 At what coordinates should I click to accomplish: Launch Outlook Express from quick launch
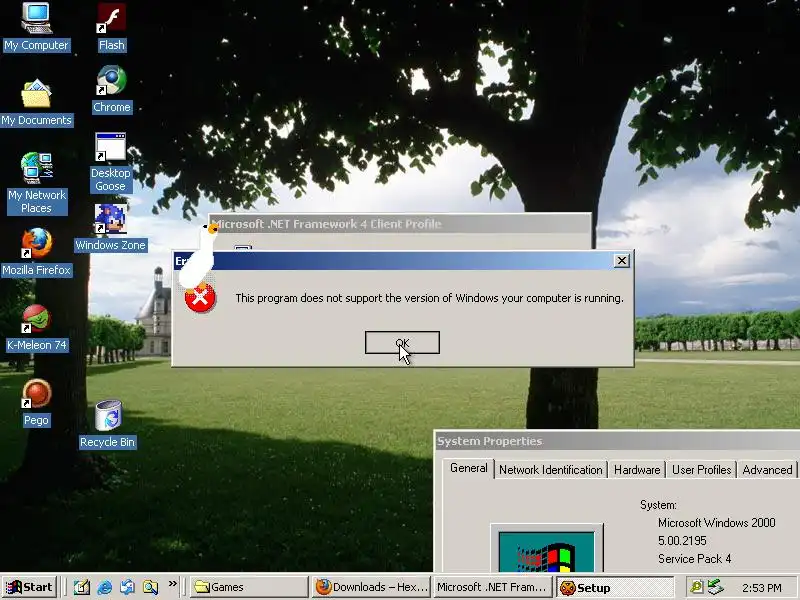coord(127,587)
